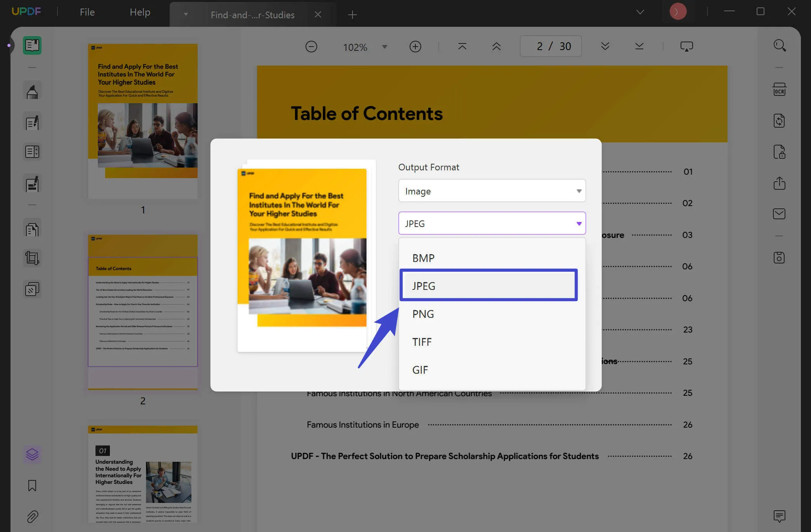
Task: Click the zoom percentage input field
Action: click(354, 46)
